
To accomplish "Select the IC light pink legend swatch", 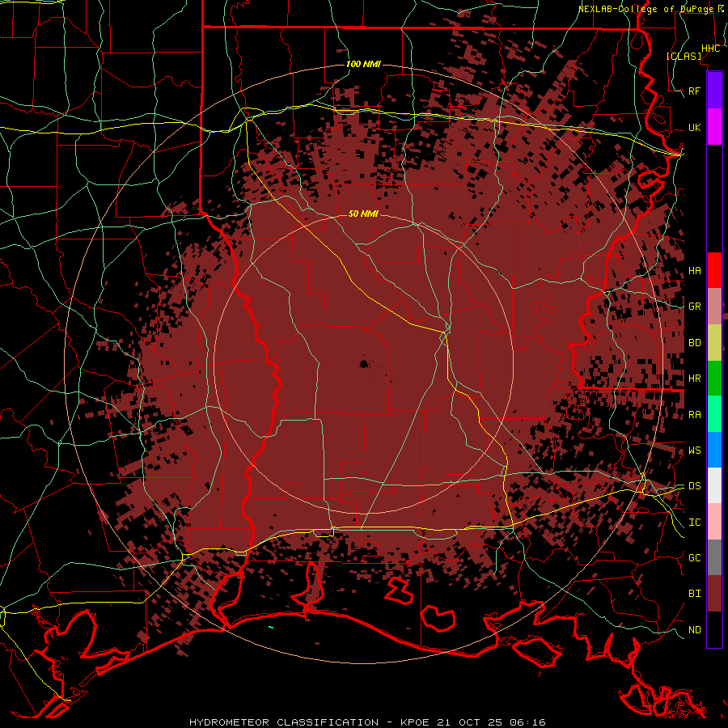I will (x=714, y=522).
